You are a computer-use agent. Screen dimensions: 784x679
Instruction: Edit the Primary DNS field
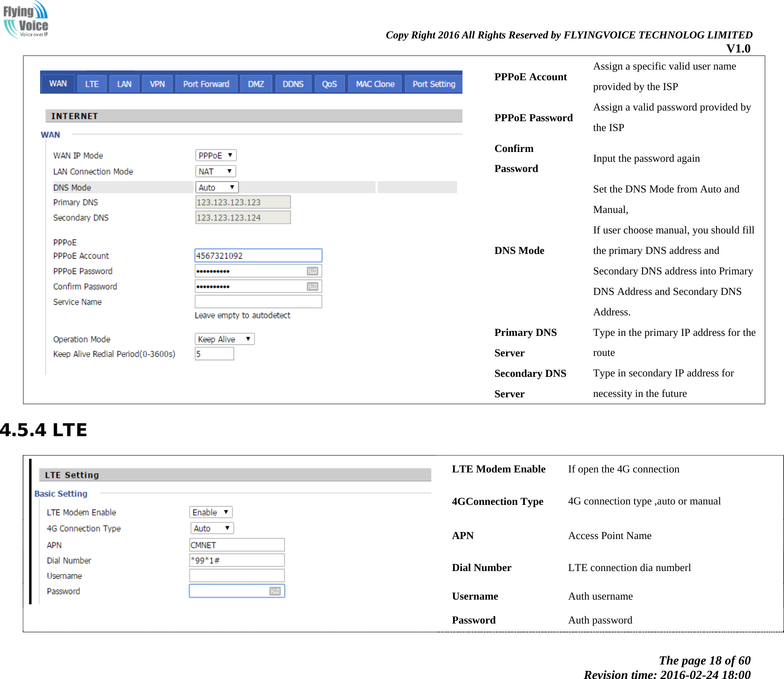tap(243, 202)
